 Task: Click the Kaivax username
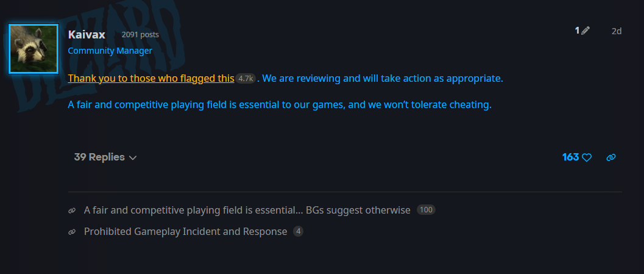tap(87, 35)
